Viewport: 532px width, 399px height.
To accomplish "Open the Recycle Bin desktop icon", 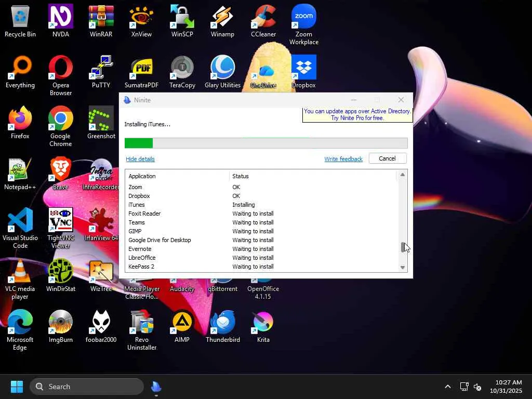I will click(x=20, y=21).
